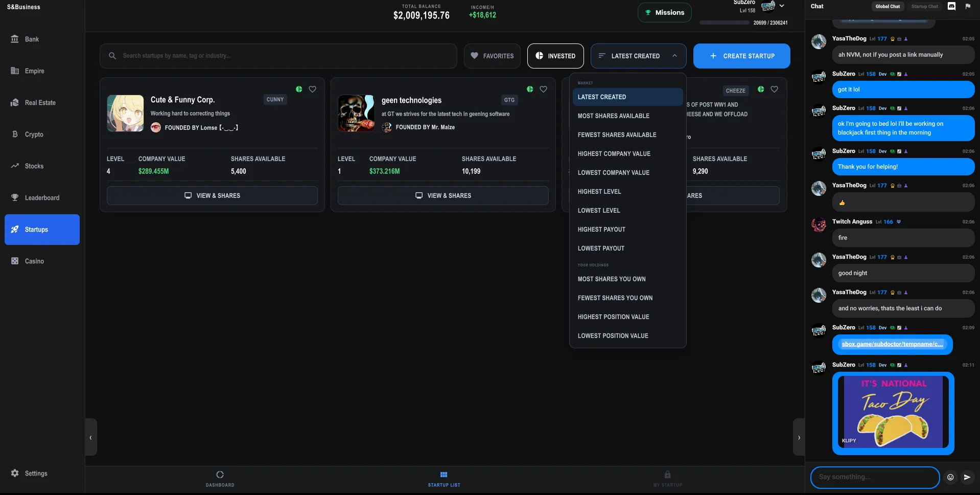View shares for Cute & Funny Corp.

[x=212, y=195]
